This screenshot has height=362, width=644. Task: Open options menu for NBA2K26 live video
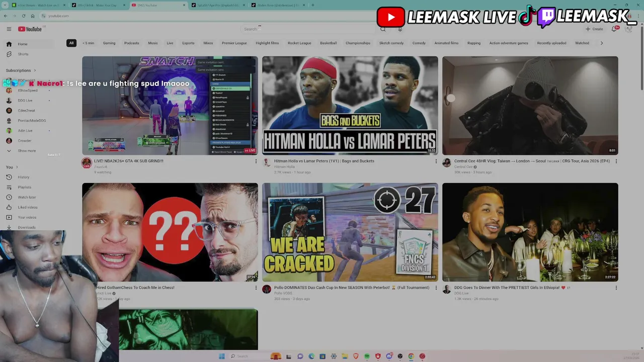click(256, 161)
